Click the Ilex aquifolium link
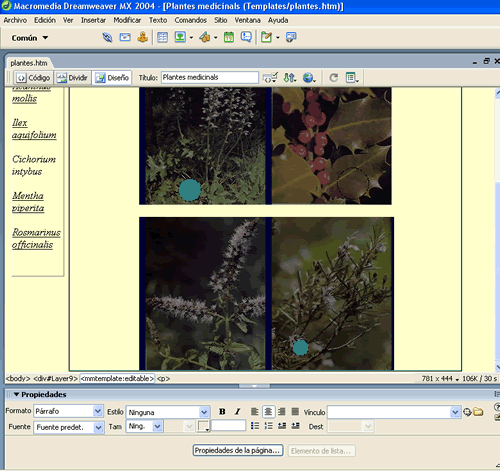Image resolution: width=500 pixels, height=471 pixels. click(34, 129)
